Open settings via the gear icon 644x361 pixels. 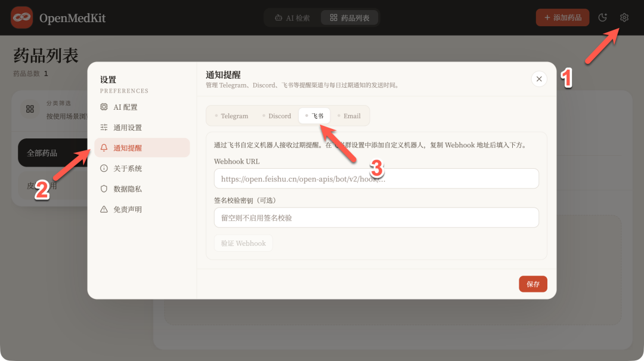click(624, 18)
